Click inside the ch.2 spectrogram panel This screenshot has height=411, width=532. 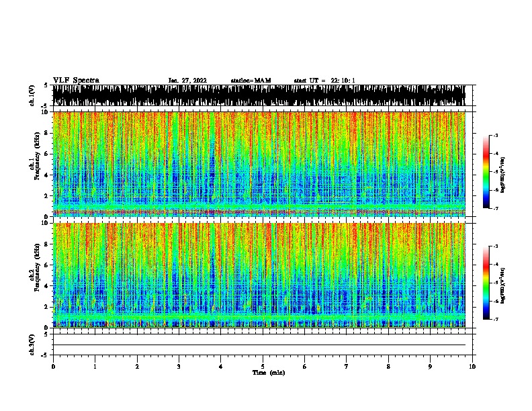259,275
